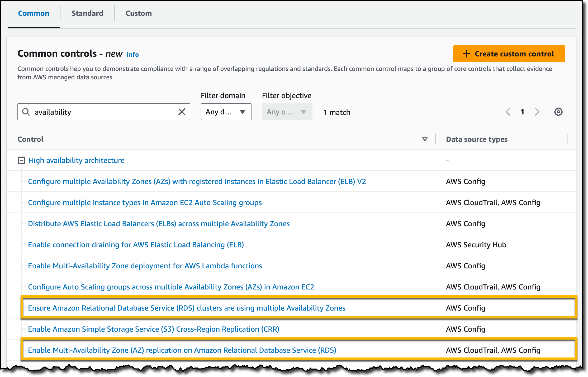This screenshot has height=377, width=588.
Task: Click the search magnifier icon
Action: (26, 112)
